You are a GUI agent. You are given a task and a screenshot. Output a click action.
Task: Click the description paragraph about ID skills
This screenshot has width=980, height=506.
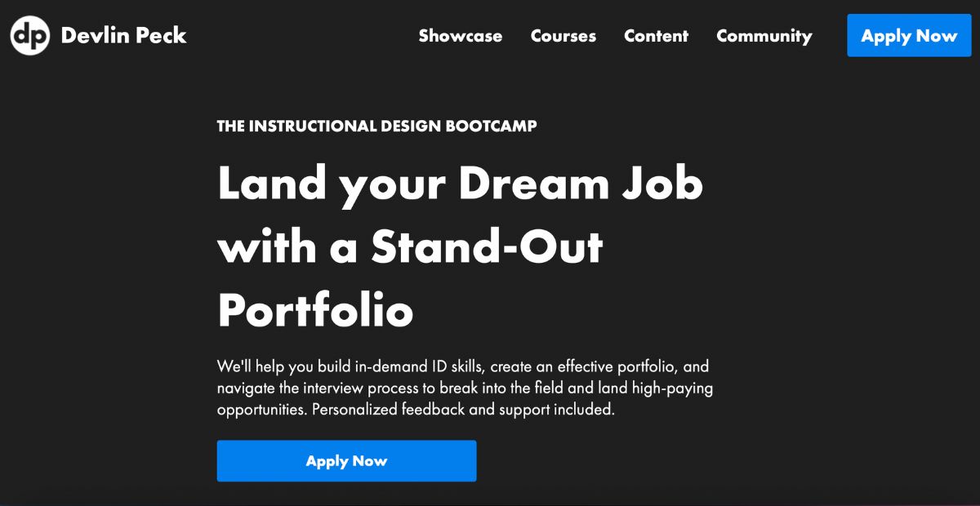coord(464,388)
